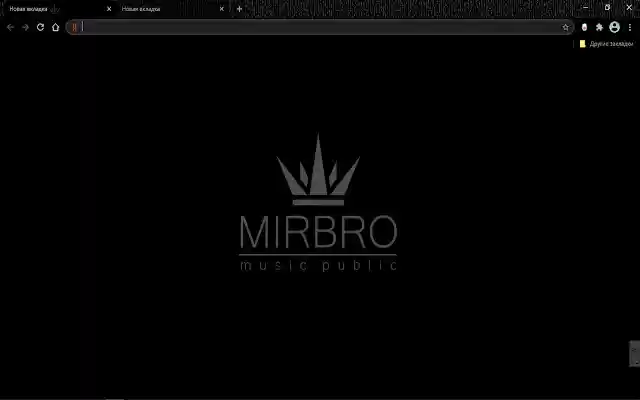Close the first 'Новая вкладка' tab
The width and height of the screenshot is (640, 400).
point(109,9)
